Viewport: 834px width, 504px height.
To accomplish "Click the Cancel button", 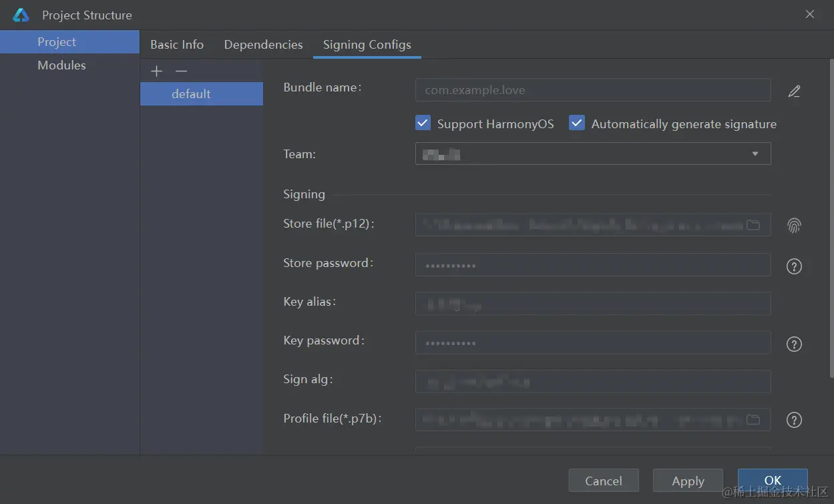I will tap(604, 481).
